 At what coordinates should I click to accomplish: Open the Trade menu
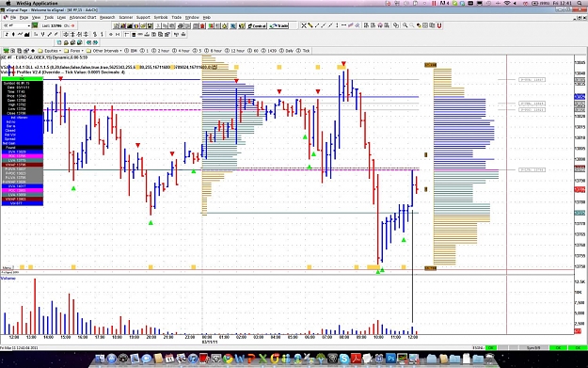[x=176, y=17]
